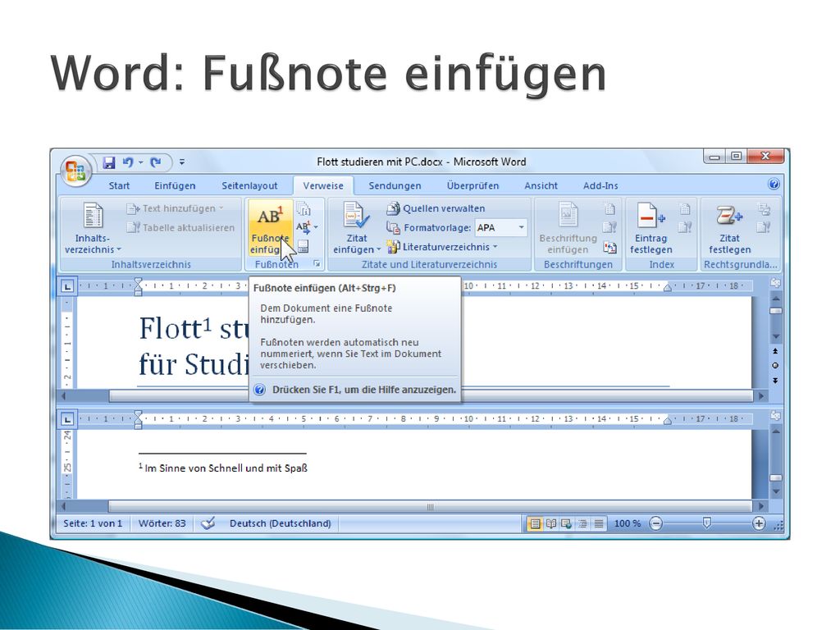This screenshot has height=630, width=840.
Task: Click the Rechtsgrundlagenverzeichnis einfügen icon
Action: point(764,208)
